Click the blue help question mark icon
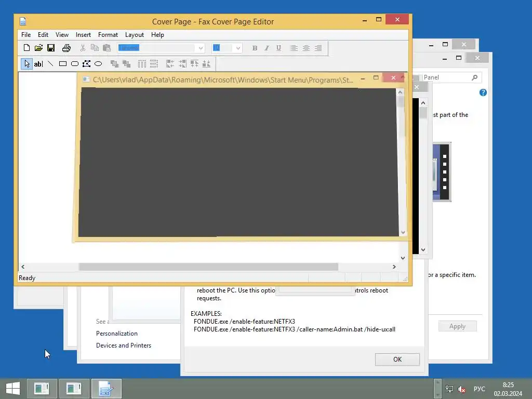This screenshot has width=532, height=399. [x=483, y=92]
